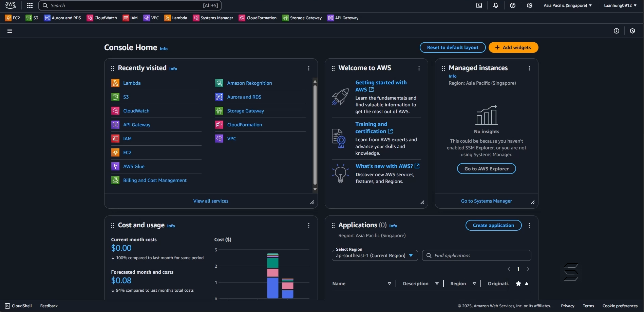Screen dimensions: 644x312
Task: Click the info circle icon at right
Action: (617, 31)
